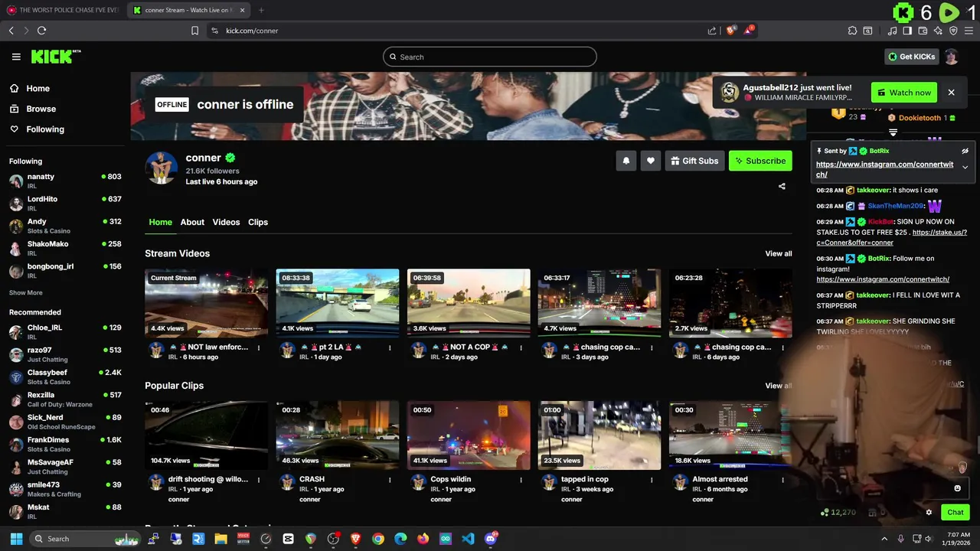Go back in browser

coord(11,31)
